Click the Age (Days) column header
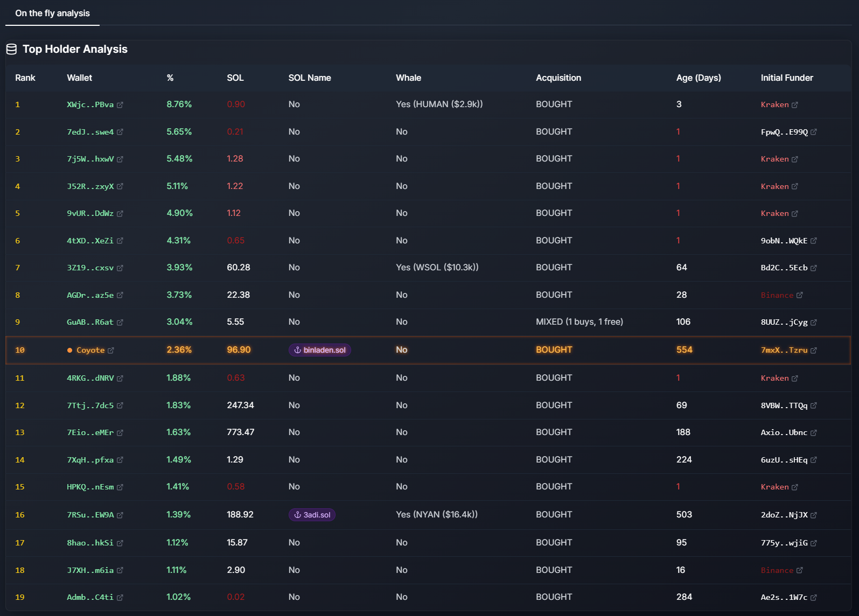 [698, 78]
